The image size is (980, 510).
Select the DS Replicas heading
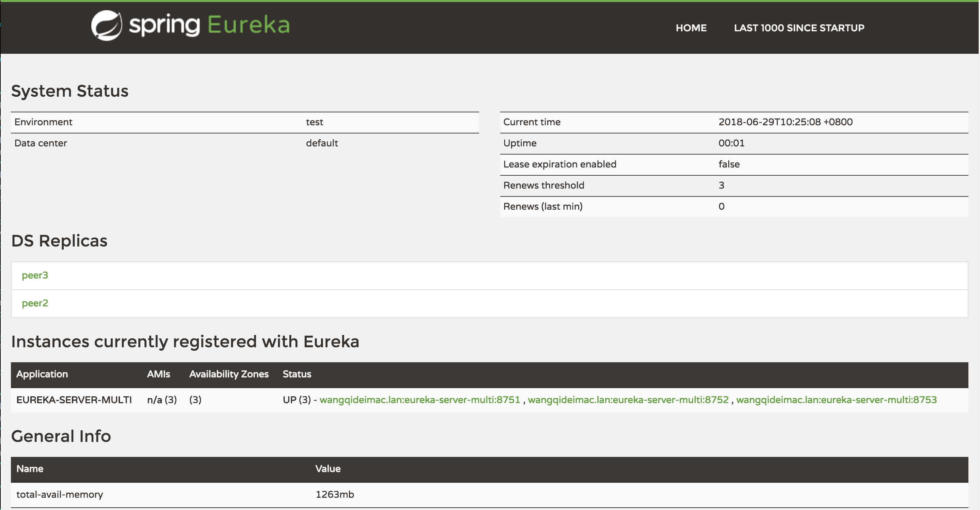[x=59, y=241]
